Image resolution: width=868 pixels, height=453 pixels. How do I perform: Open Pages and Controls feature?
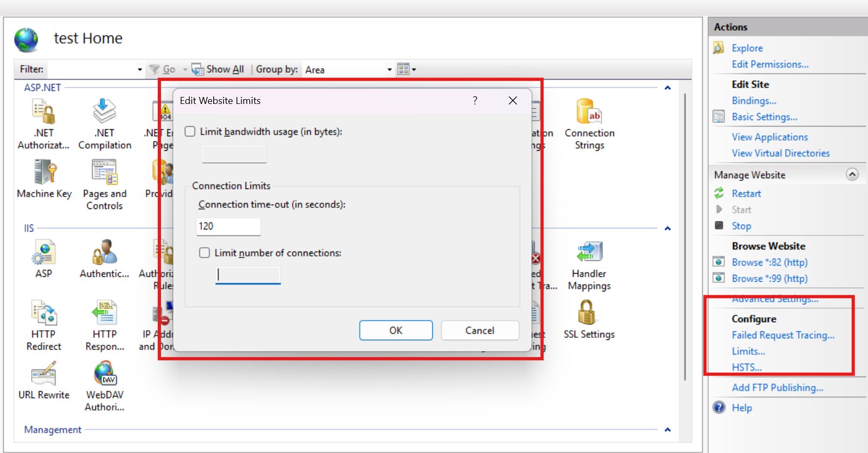[104, 185]
